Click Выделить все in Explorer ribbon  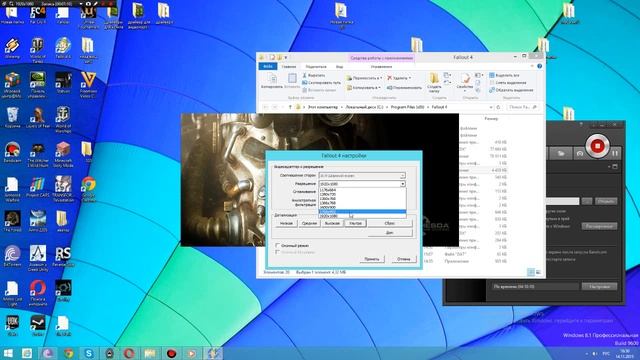[x=504, y=76]
